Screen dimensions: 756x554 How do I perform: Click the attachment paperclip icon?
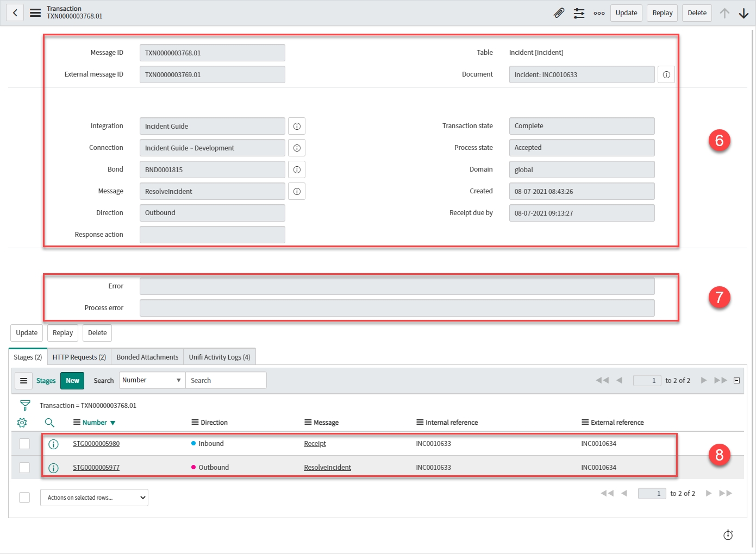(559, 13)
